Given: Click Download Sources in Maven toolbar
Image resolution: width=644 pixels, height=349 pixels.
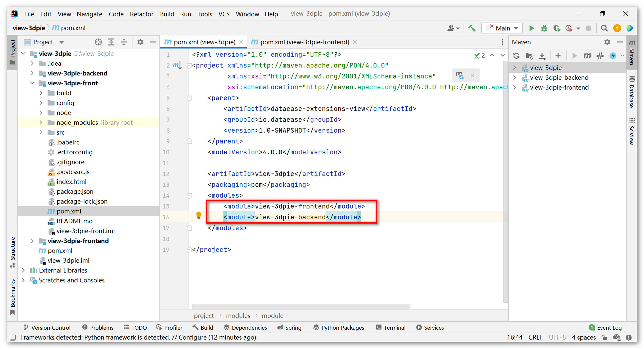Looking at the screenshot, I should 542,55.
